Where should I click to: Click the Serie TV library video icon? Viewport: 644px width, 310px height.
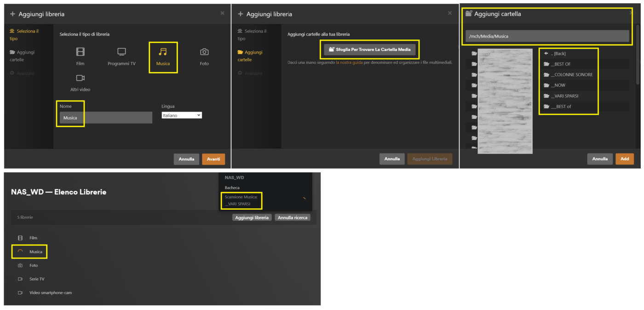point(20,279)
